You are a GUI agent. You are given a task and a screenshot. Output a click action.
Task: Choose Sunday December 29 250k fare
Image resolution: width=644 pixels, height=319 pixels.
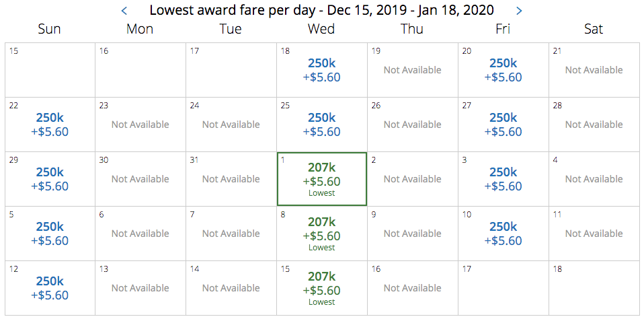tap(50, 179)
